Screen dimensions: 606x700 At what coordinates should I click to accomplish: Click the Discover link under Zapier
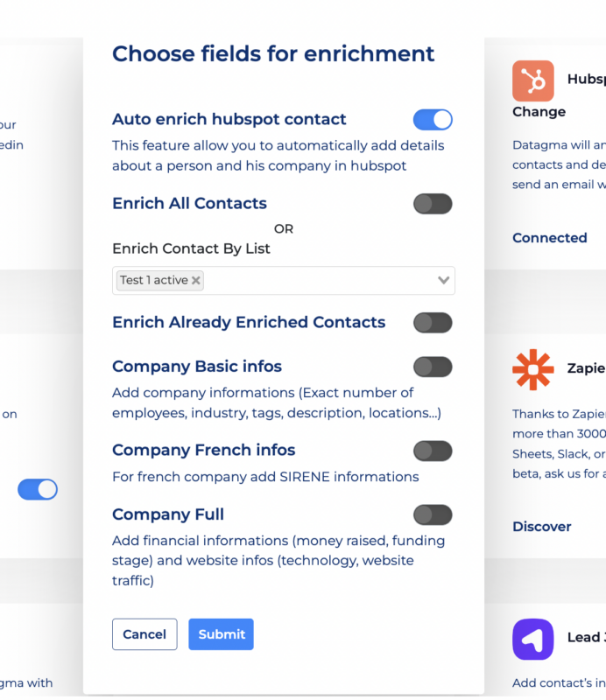pos(542,527)
